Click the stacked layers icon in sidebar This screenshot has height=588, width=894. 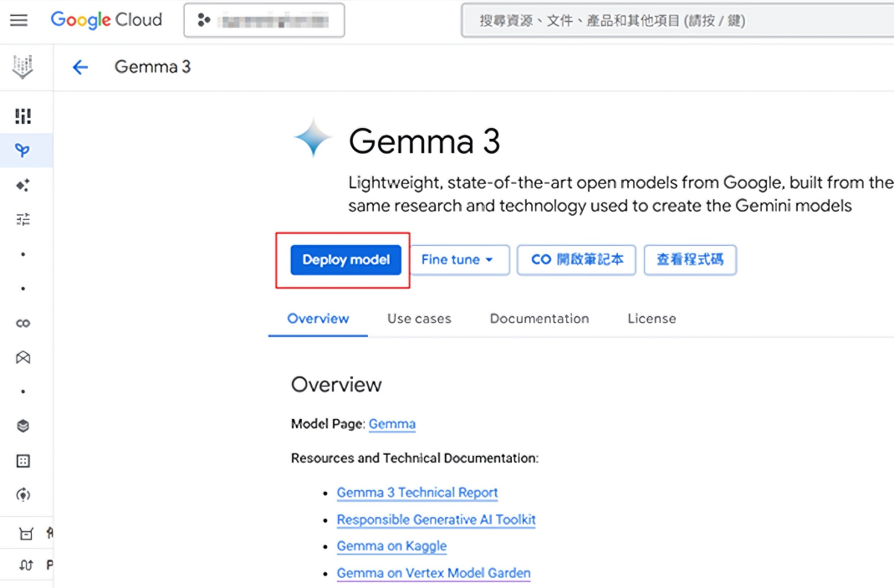[x=23, y=426]
